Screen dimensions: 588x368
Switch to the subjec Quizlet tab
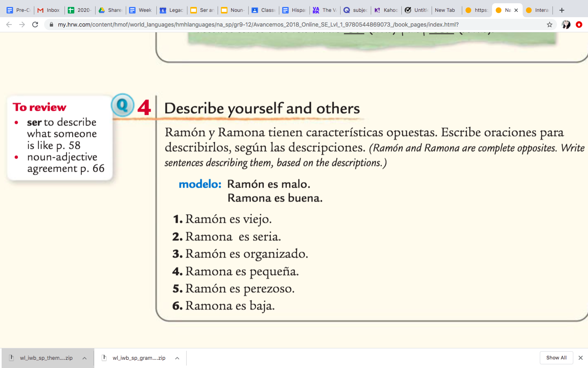pyautogui.click(x=355, y=10)
